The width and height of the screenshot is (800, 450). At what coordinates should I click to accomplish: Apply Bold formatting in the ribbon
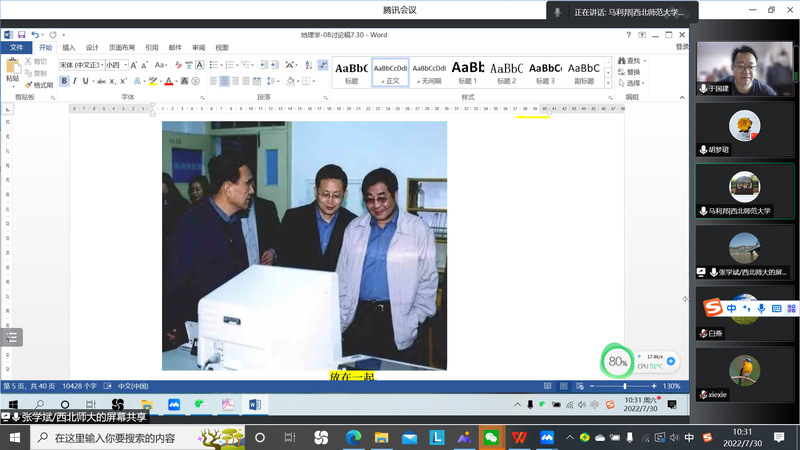[x=64, y=81]
